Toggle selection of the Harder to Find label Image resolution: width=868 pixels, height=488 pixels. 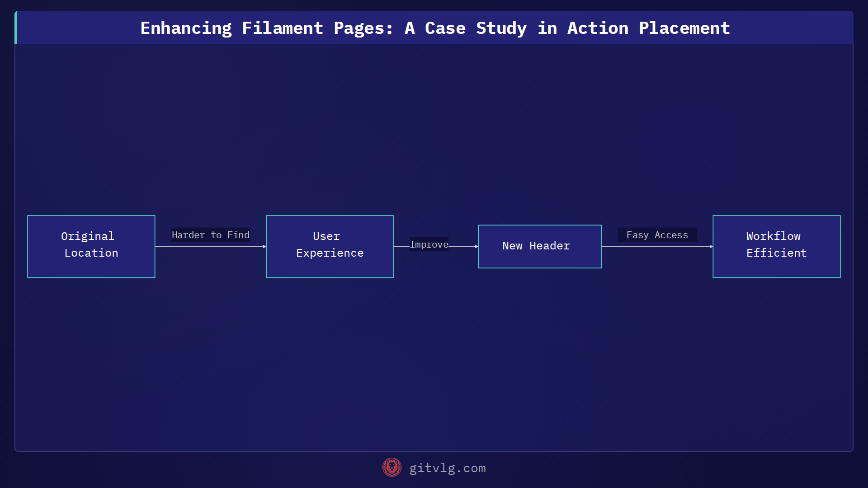pyautogui.click(x=210, y=235)
